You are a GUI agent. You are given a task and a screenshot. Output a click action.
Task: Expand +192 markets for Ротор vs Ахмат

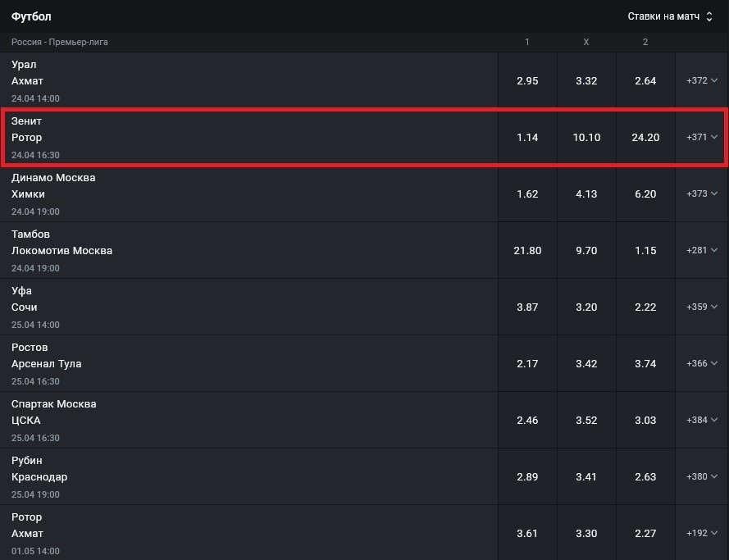702,534
